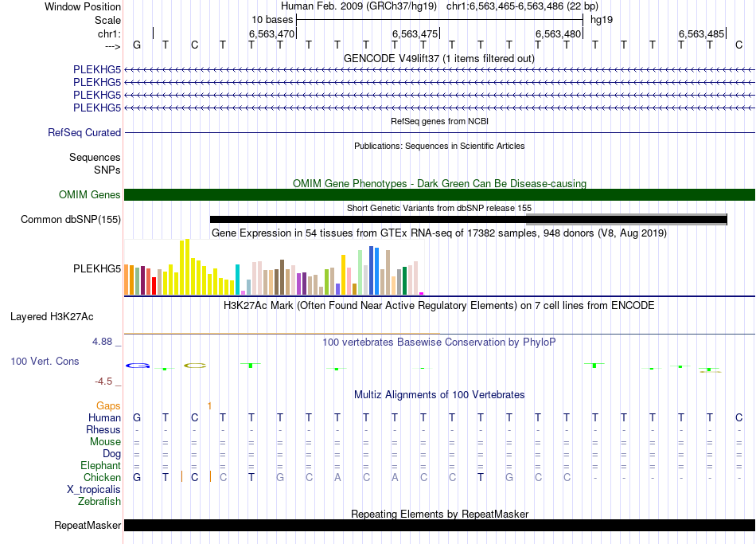Image resolution: width=756 pixels, height=544 pixels.
Task: Open the OMIM Genes track label
Action: pos(90,194)
